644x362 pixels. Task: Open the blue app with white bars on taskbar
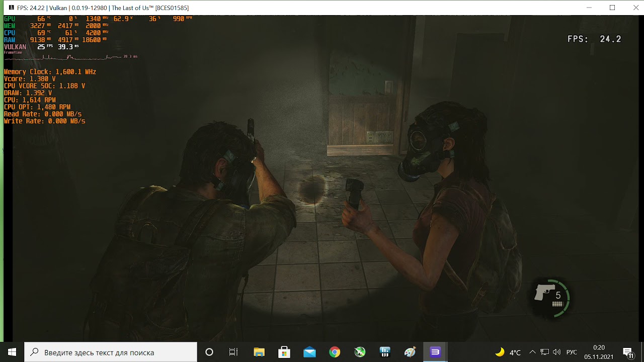(x=385, y=352)
